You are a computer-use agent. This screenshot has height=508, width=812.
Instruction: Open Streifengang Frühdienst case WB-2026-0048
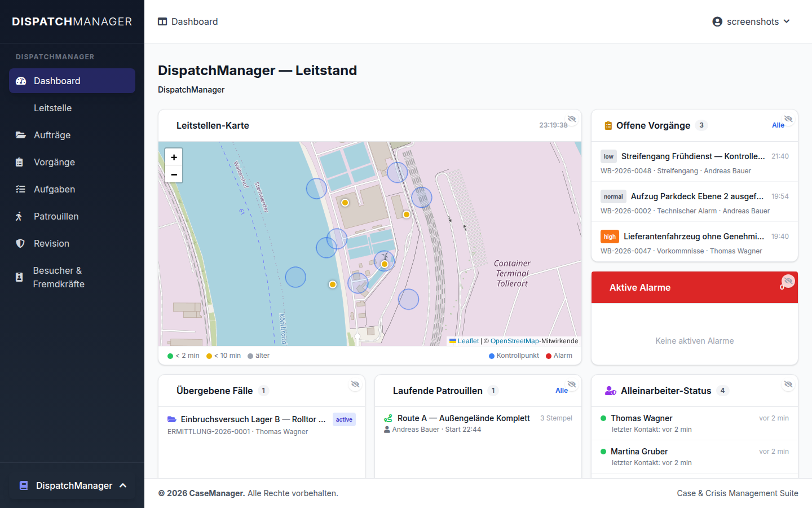coord(695,162)
